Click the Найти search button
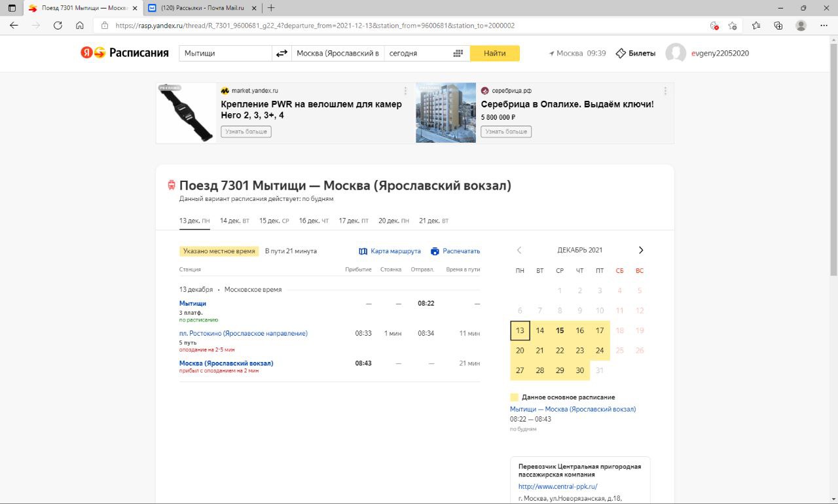This screenshot has height=504, width=838. (495, 54)
